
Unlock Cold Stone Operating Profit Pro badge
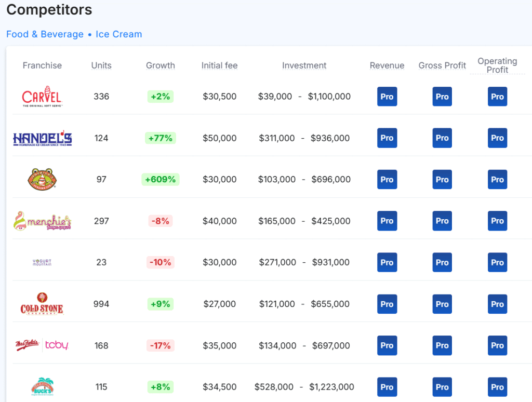497,304
